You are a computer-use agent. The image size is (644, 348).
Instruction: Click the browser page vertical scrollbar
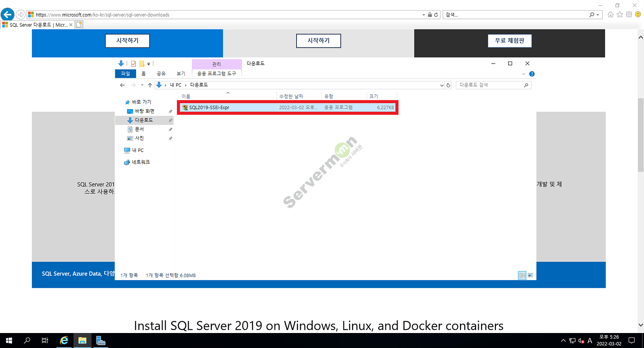(x=640, y=135)
